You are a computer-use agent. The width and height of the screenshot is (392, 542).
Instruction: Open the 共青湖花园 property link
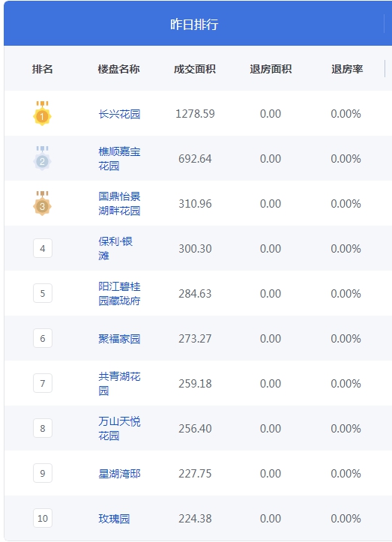point(119,383)
